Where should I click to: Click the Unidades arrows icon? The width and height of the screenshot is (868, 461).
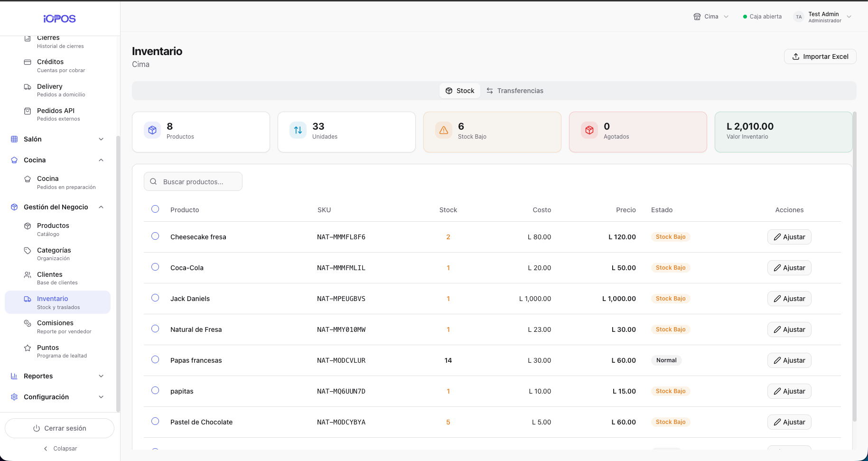pos(298,130)
